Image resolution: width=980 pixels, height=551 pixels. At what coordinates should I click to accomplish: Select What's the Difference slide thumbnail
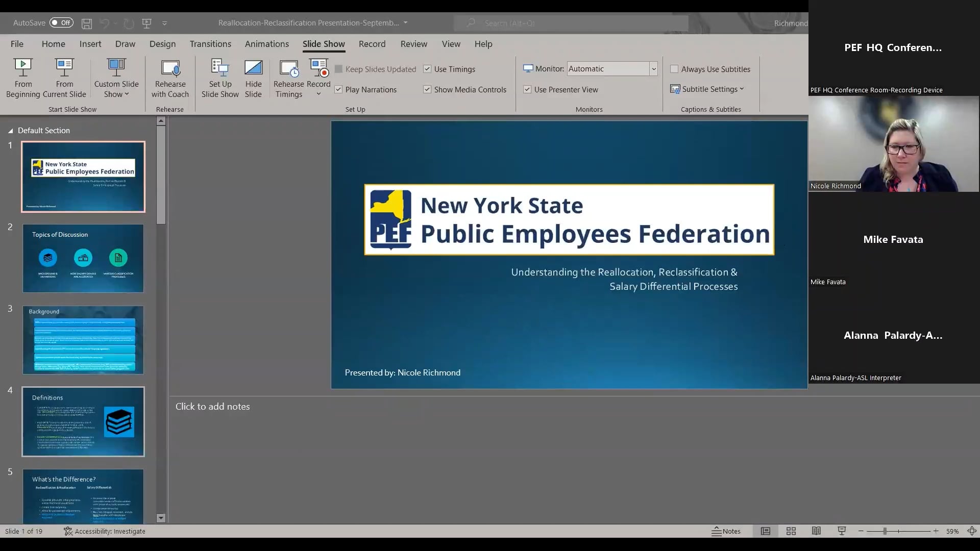[x=83, y=496]
